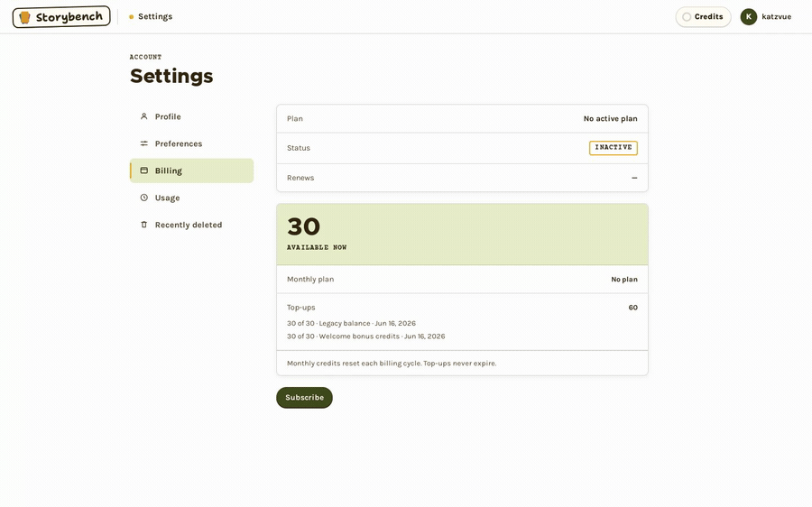812x507 pixels.
Task: Click the 'Legacy balance' top-up line
Action: [x=351, y=323]
